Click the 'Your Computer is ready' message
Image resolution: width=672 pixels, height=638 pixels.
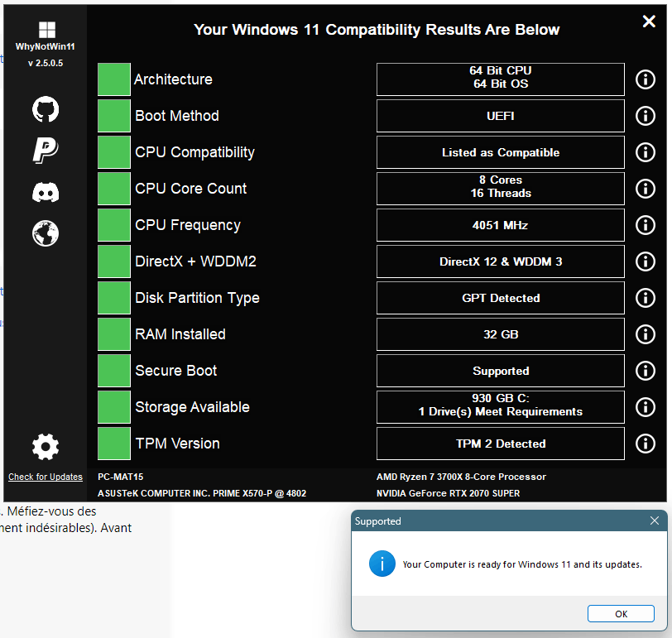point(522,564)
